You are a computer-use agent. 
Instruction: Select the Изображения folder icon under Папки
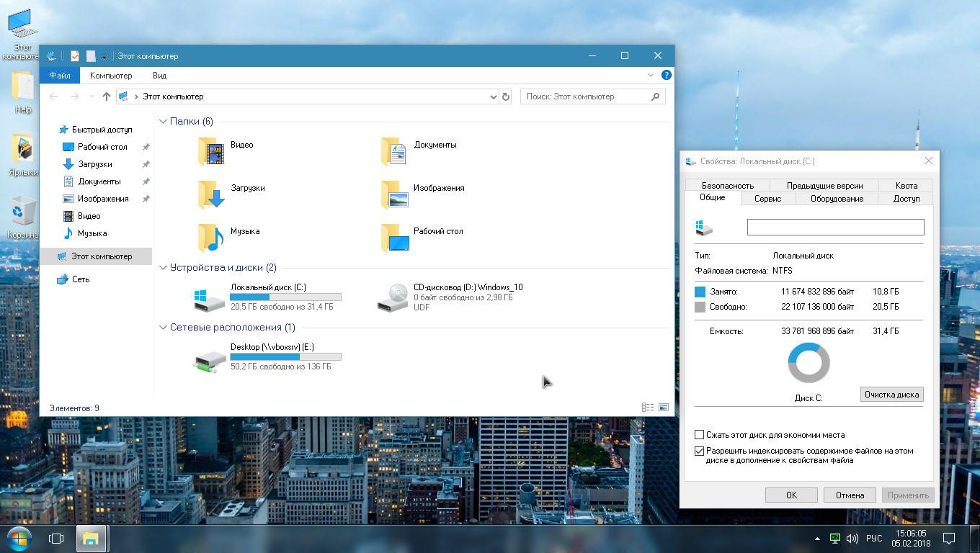(x=395, y=194)
